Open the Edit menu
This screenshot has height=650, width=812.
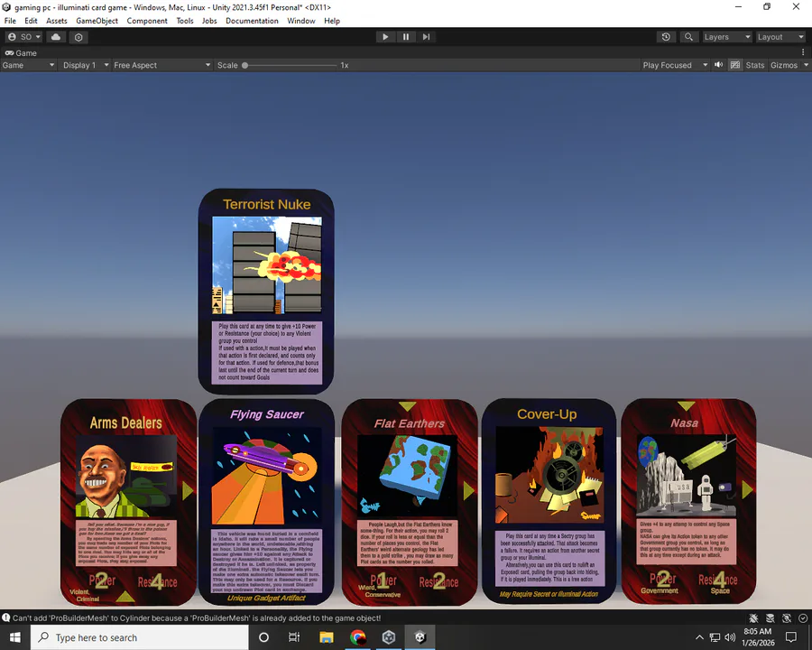click(x=31, y=21)
